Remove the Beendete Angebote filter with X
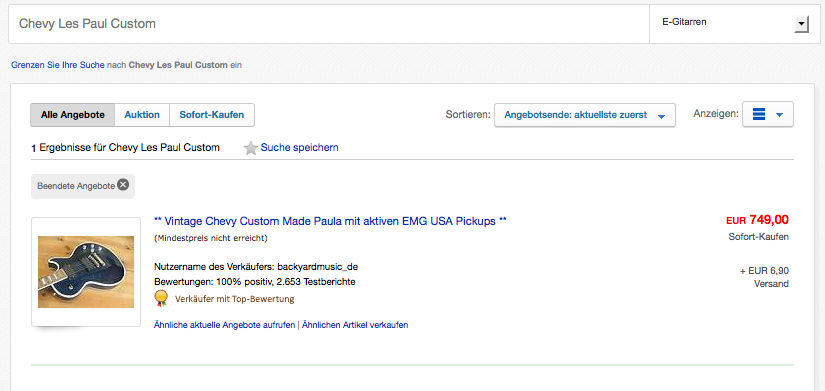 pos(123,185)
